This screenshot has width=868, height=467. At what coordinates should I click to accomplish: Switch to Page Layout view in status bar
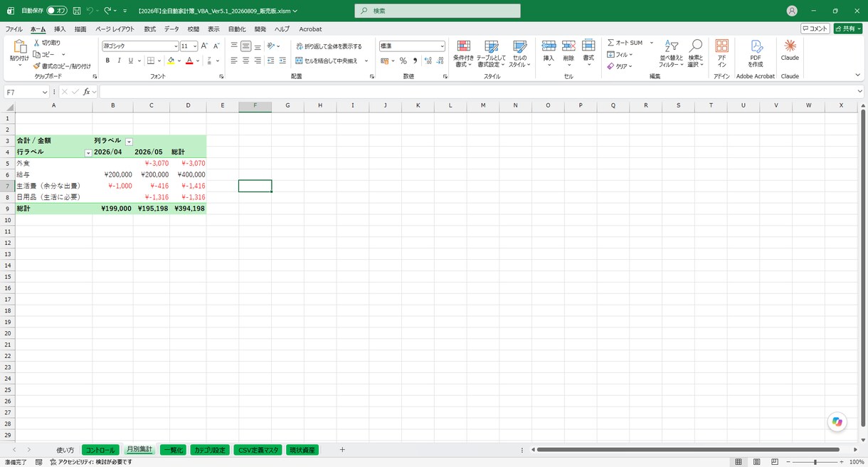pyautogui.click(x=756, y=461)
